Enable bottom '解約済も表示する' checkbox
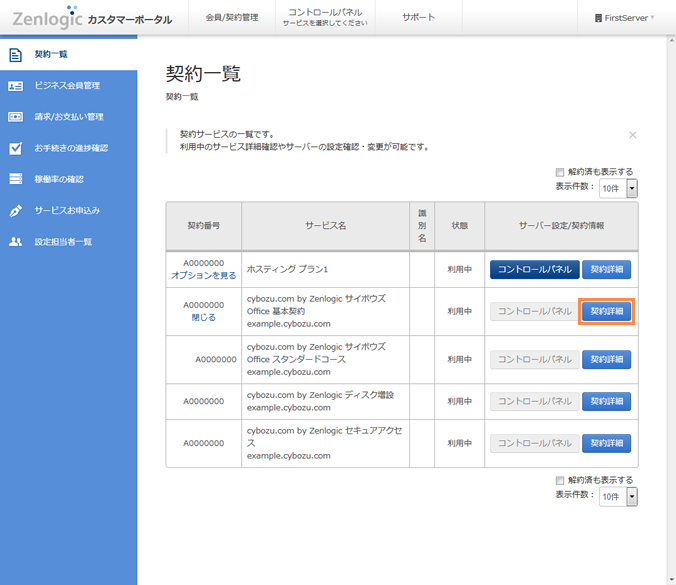 click(560, 480)
